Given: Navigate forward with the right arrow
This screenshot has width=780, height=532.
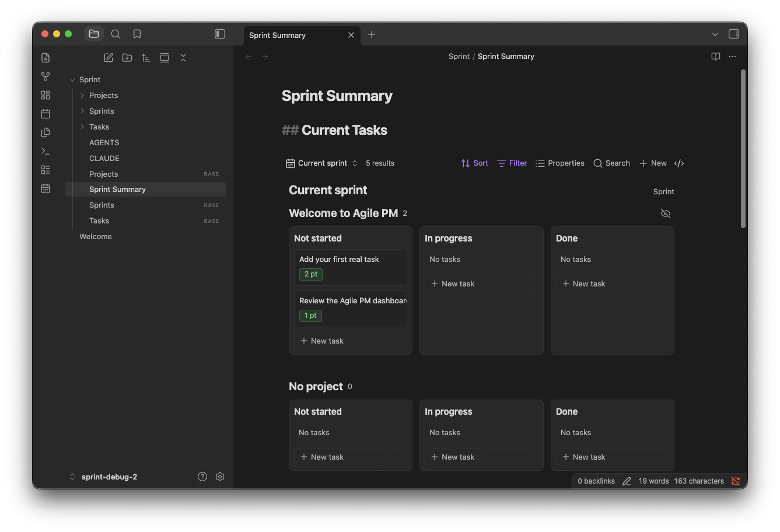Looking at the screenshot, I should pos(265,57).
